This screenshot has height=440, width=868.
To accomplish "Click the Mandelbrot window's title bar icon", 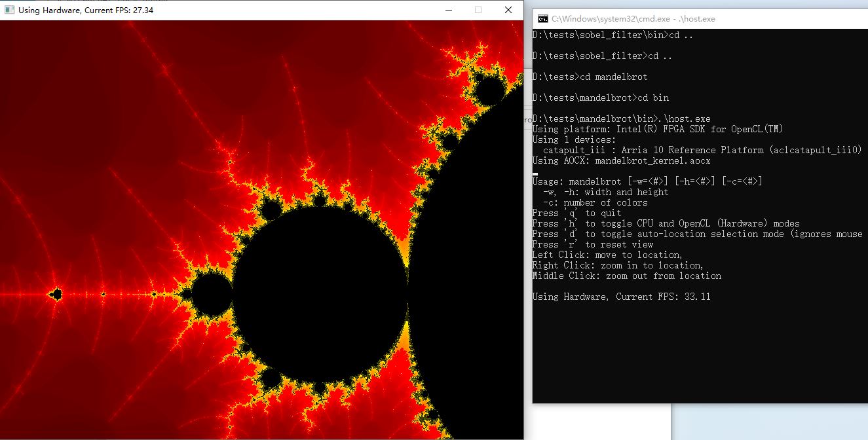I will point(9,10).
